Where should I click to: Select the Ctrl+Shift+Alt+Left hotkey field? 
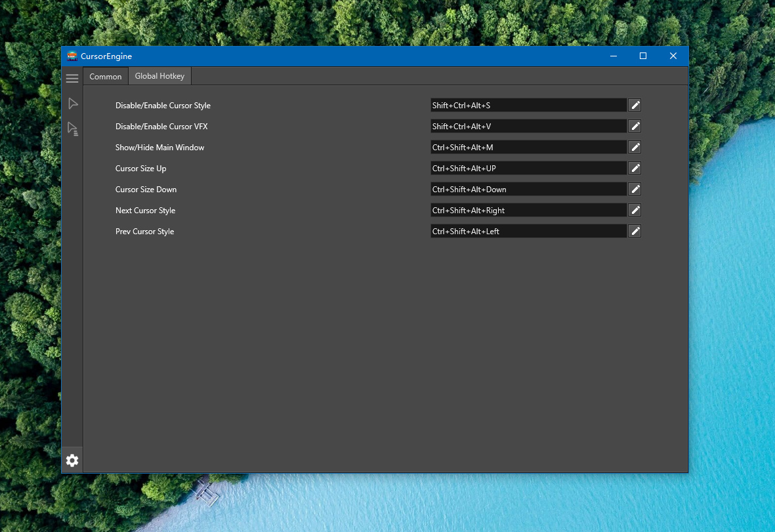[528, 231]
